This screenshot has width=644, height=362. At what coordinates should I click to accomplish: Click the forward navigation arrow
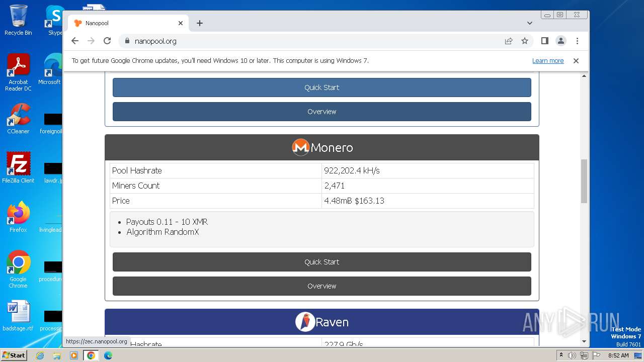[91, 41]
